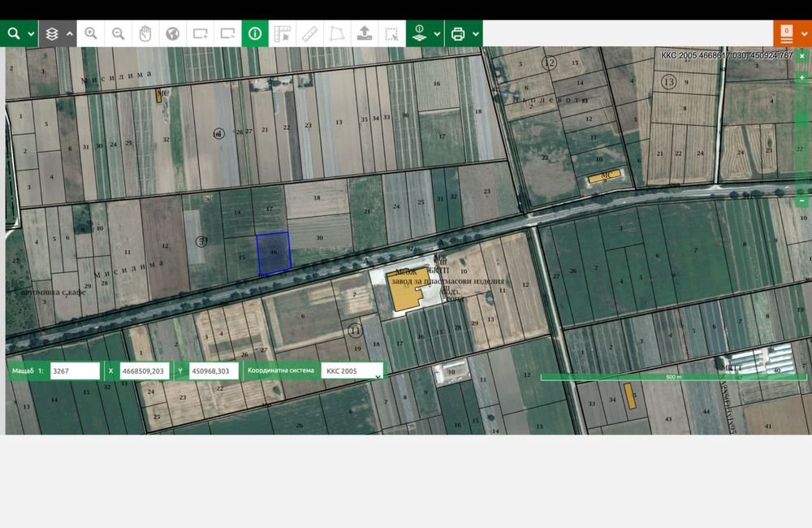Screen dimensions: 812x528
Task: Open the map layers panel icon
Action: pyautogui.click(x=52, y=33)
